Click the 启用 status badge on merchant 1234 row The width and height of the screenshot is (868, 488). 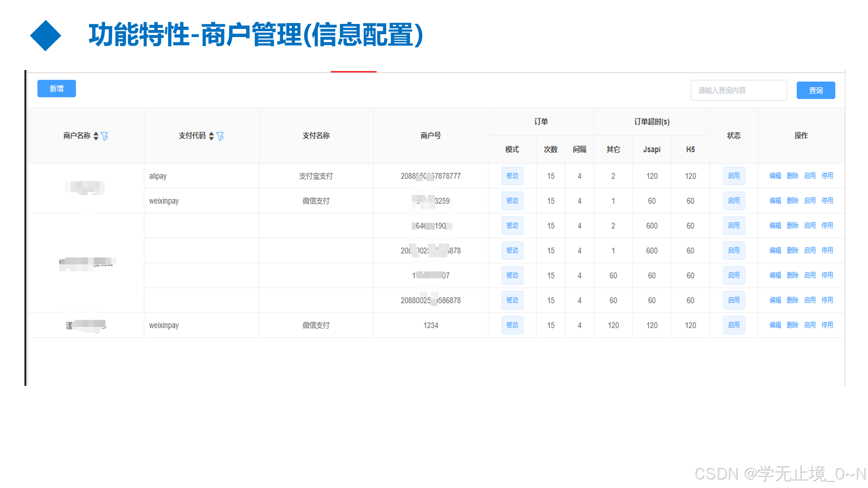tap(733, 325)
